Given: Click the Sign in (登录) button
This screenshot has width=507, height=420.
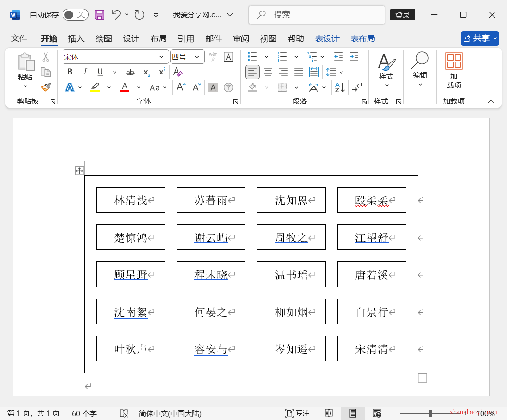Looking at the screenshot, I should click(402, 15).
